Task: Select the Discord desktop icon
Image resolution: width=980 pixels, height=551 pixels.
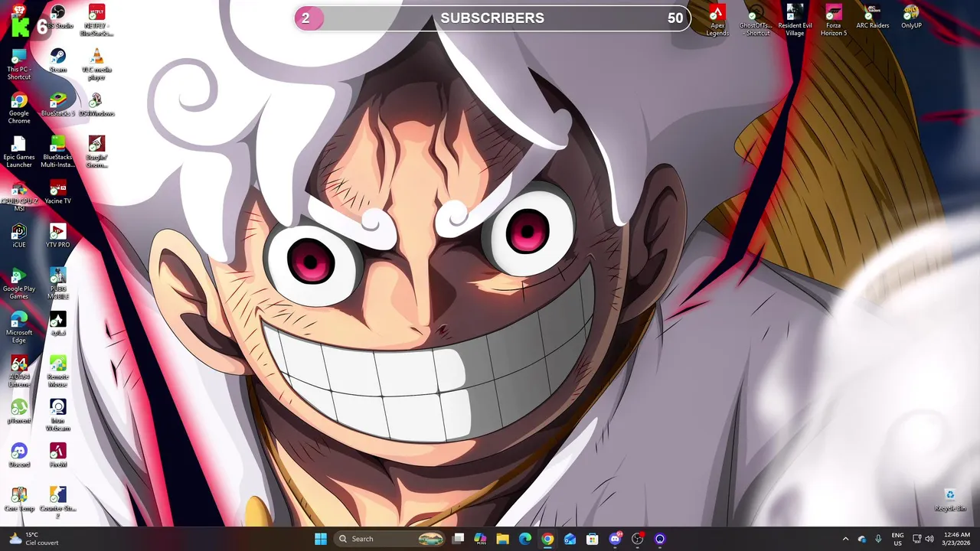Action: (x=19, y=455)
